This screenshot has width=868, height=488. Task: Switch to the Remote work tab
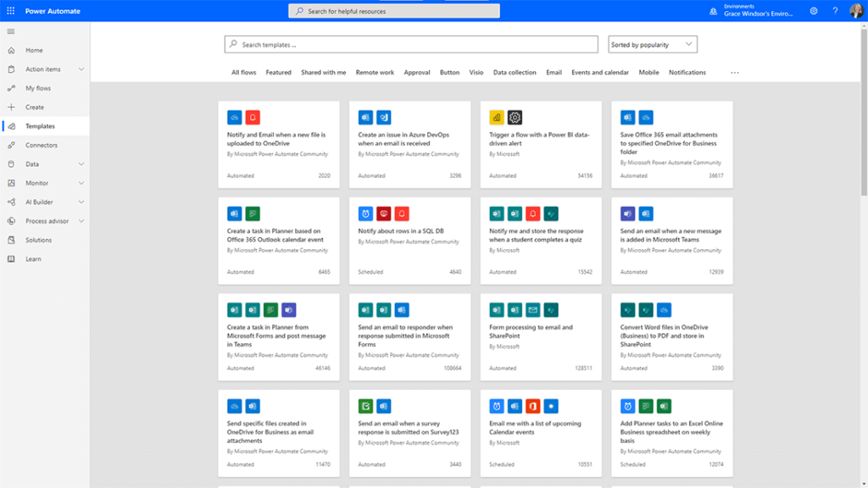pos(375,73)
